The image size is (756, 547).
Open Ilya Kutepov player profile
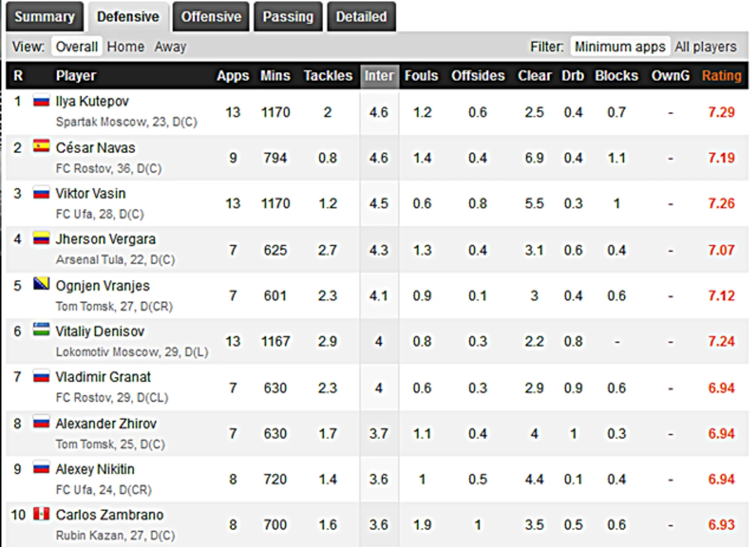92,101
